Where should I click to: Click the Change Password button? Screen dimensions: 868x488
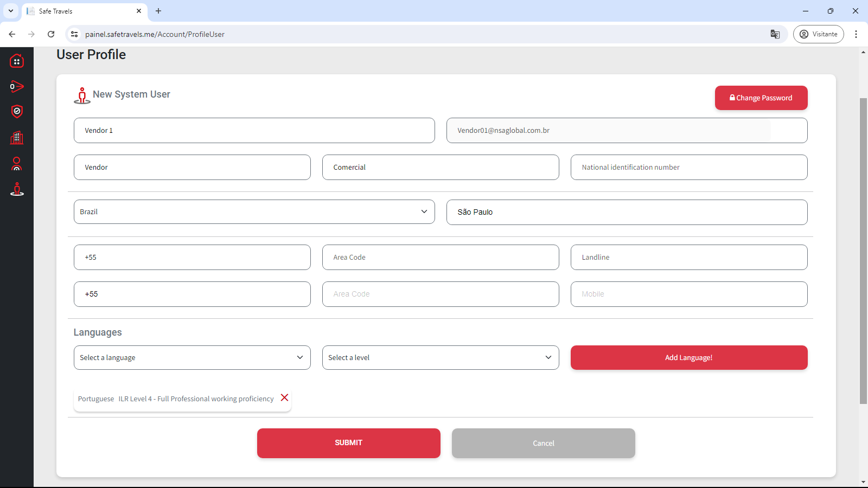761,98
